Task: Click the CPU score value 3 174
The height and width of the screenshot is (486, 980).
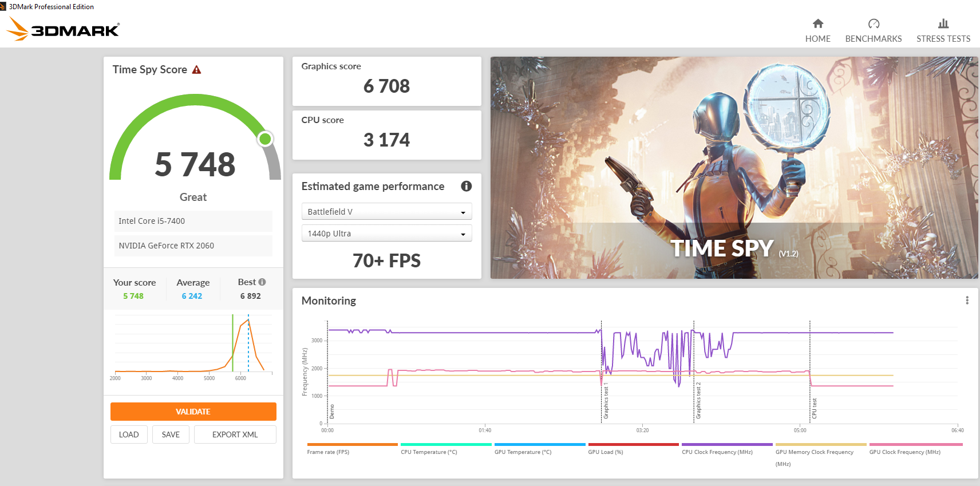Action: [x=387, y=140]
